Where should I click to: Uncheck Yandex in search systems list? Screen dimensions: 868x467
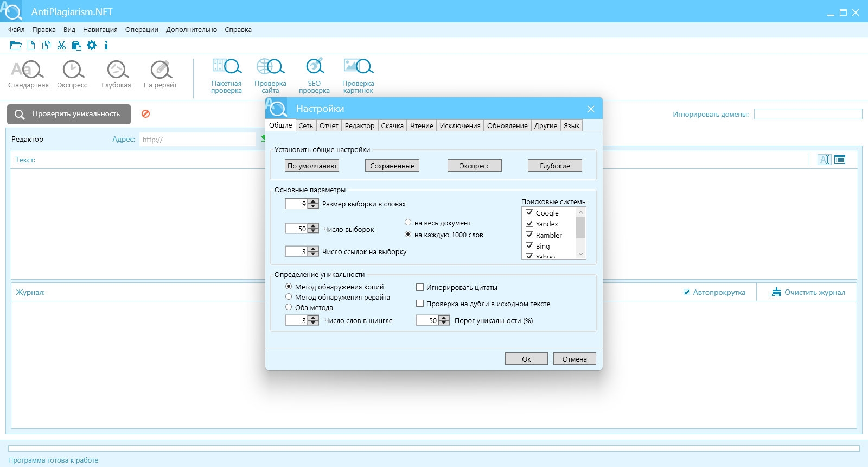point(529,224)
